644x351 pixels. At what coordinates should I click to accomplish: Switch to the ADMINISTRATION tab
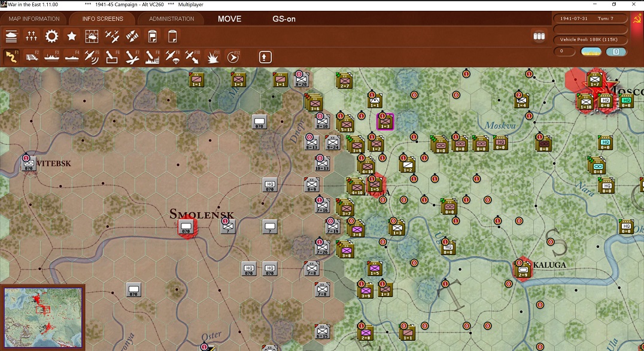coord(171,19)
